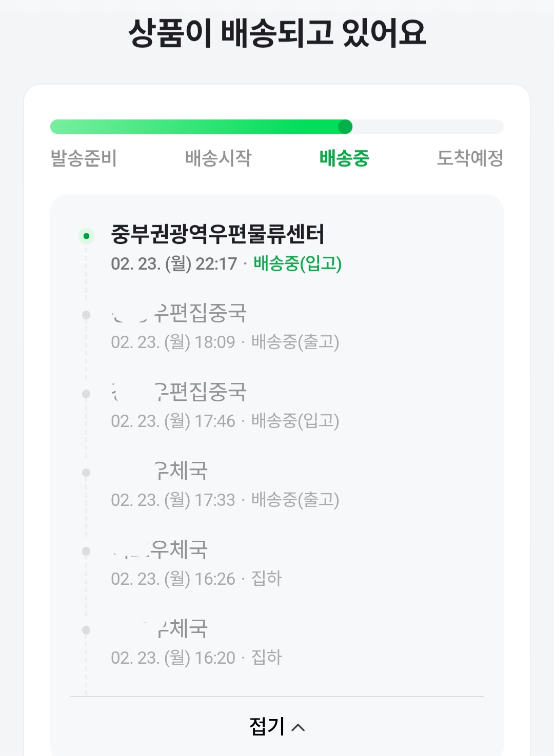Screen dimensions: 554x756
Task: Collapse tracking details with 접기 button
Action: [267, 726]
